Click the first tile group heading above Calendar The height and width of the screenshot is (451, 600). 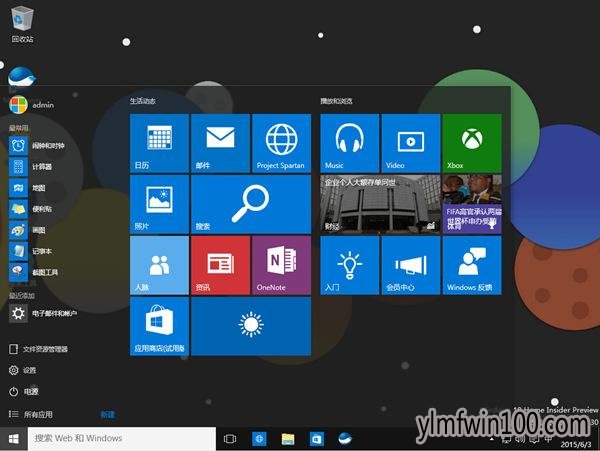(x=142, y=101)
